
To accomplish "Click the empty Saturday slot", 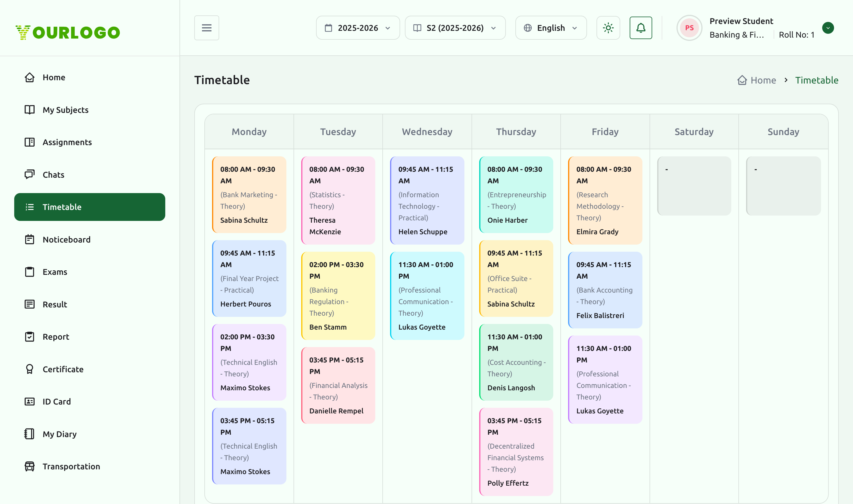I will tap(694, 186).
